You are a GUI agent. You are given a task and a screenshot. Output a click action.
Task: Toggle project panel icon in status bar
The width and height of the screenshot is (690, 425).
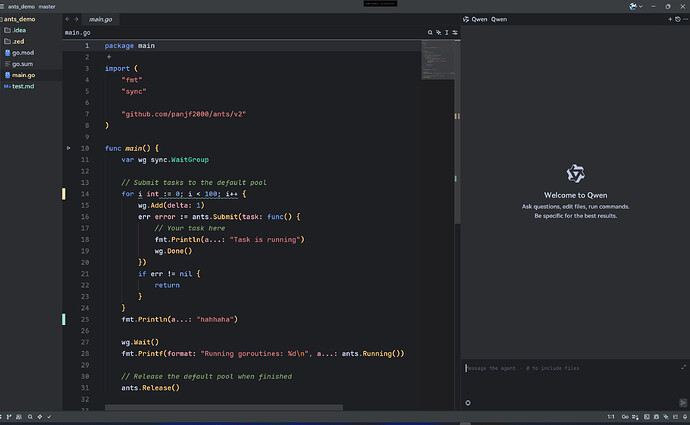[x=1, y=417]
